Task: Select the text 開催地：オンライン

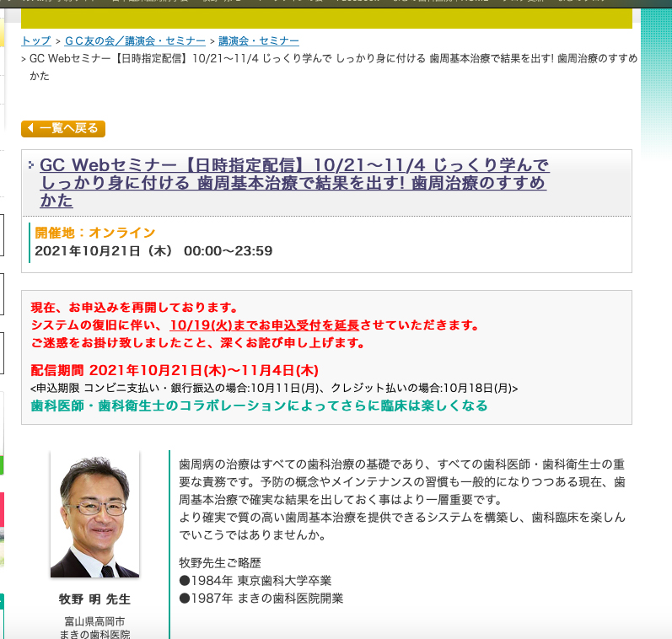Action: pos(94,233)
